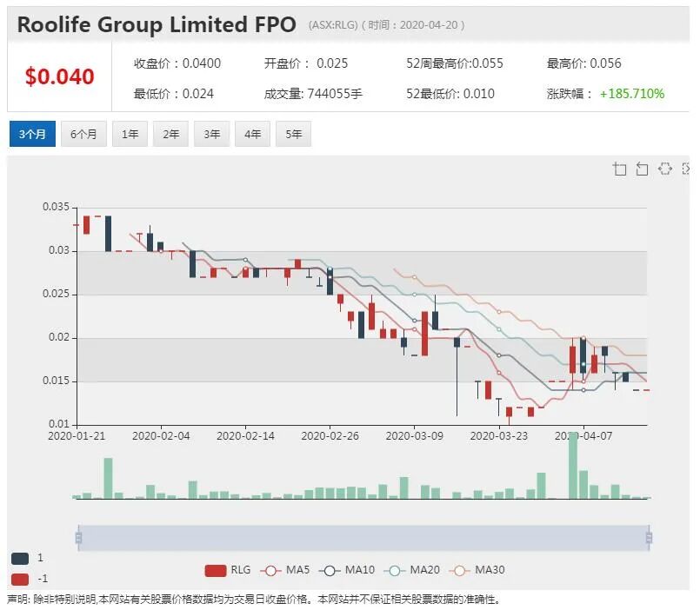Screen dimensions: 700x610
Task: Grab the left data zoom slider handle
Action: click(78, 538)
